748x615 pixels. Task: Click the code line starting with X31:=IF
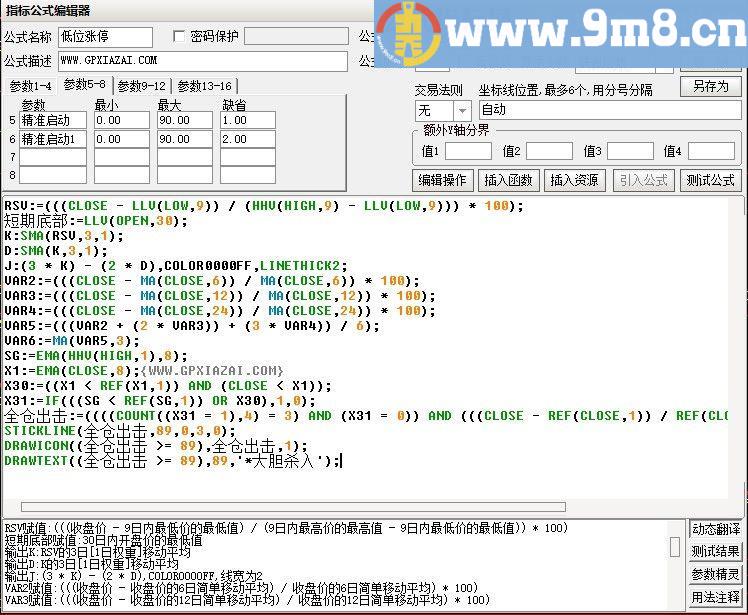160,401
